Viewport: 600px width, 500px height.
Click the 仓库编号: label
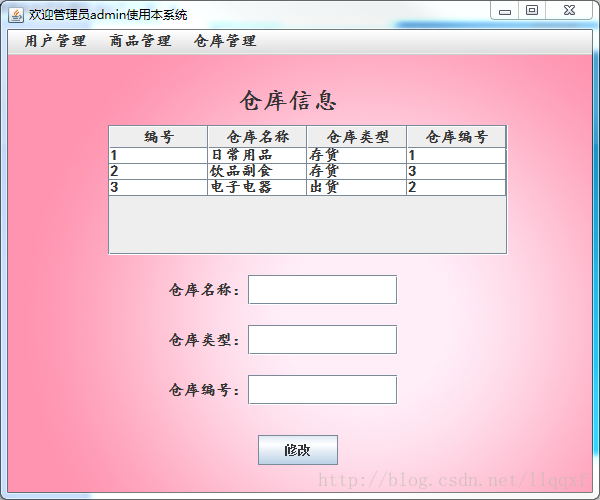[204, 390]
